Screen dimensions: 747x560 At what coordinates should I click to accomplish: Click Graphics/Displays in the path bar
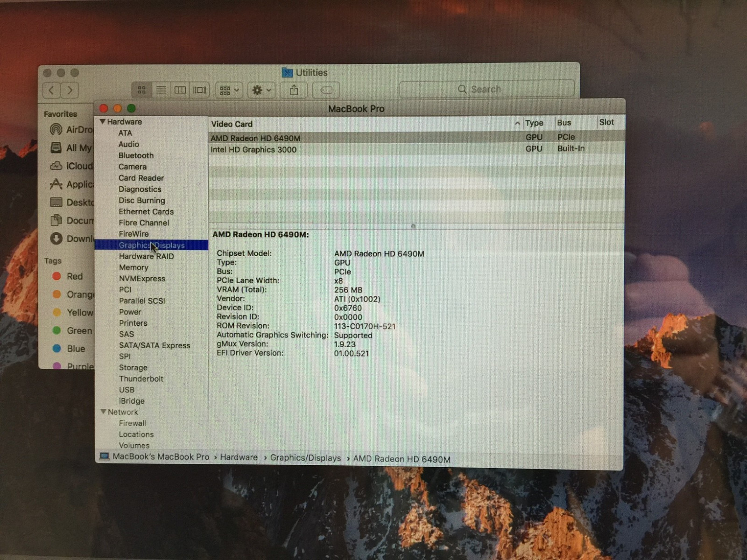pyautogui.click(x=305, y=458)
